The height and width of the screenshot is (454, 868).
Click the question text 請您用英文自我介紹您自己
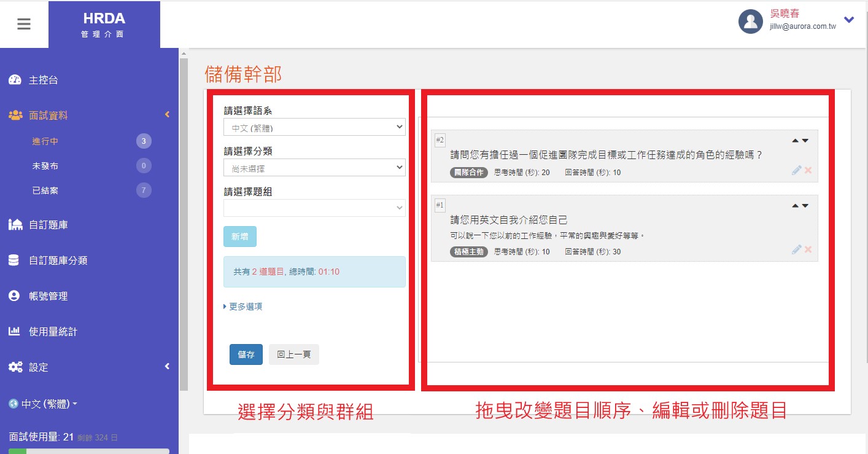(x=509, y=220)
